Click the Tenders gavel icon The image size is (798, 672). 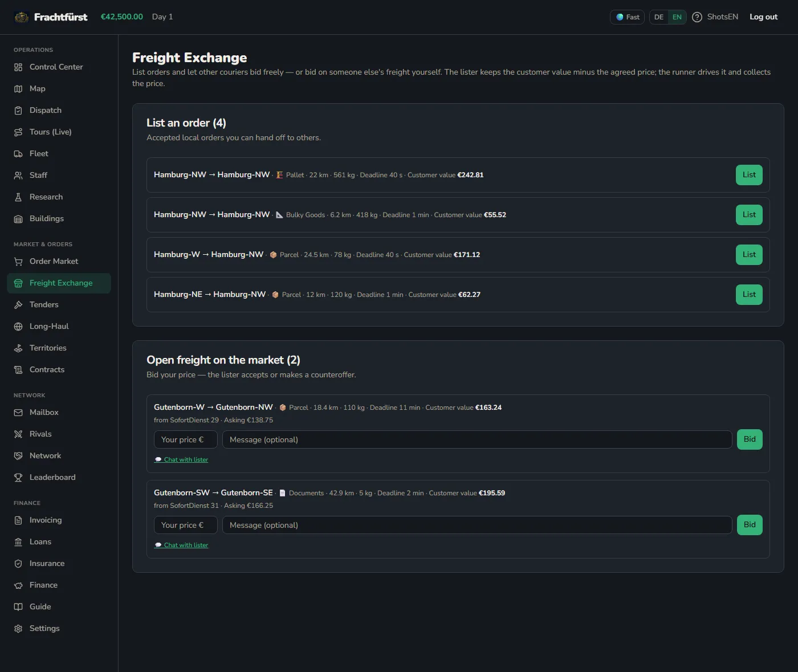click(x=18, y=305)
